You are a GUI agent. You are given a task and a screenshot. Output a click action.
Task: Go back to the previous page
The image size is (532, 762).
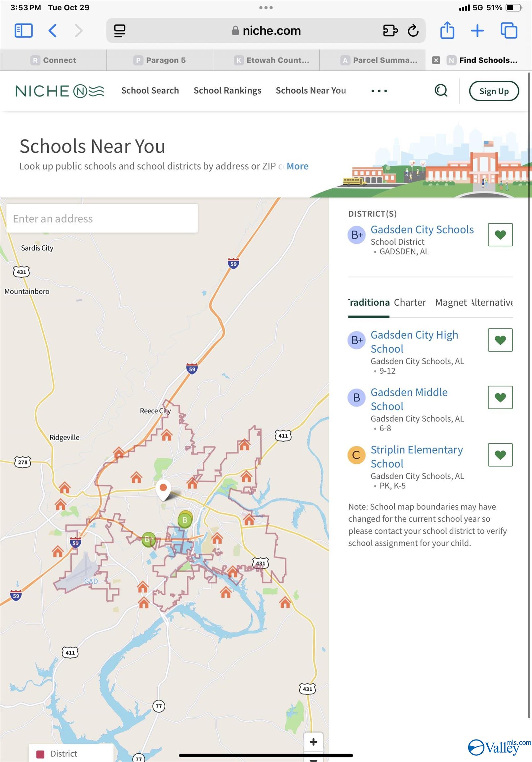pos(53,30)
